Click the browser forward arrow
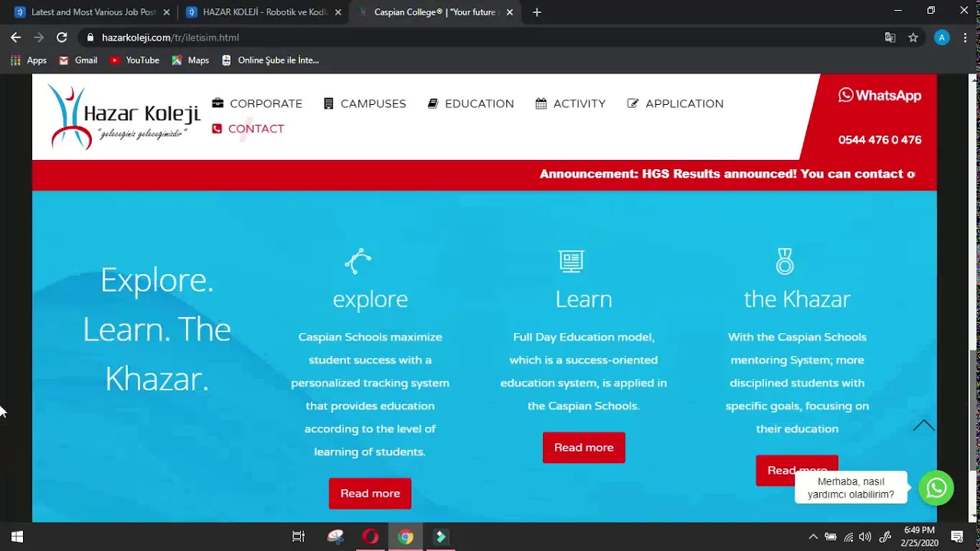This screenshot has width=980, height=551. pyautogui.click(x=38, y=37)
